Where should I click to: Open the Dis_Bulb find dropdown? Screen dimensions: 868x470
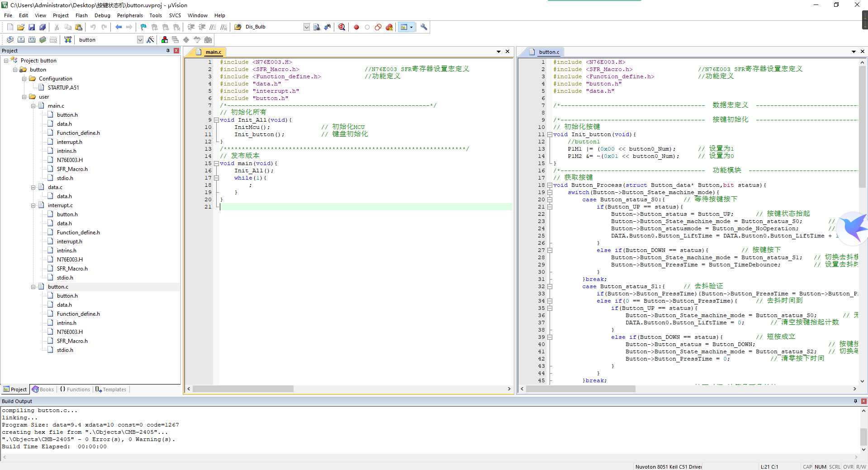point(306,27)
